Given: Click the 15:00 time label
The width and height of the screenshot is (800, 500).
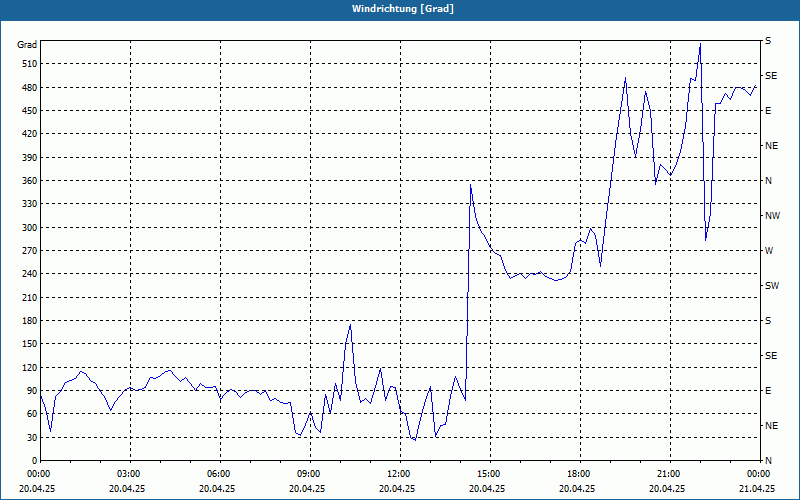Looking at the screenshot, I should 490,474.
